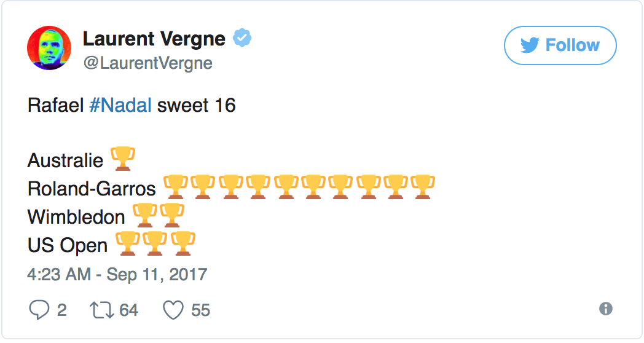644x343 pixels.
Task: Click the retweet count 64
Action: 128,310
